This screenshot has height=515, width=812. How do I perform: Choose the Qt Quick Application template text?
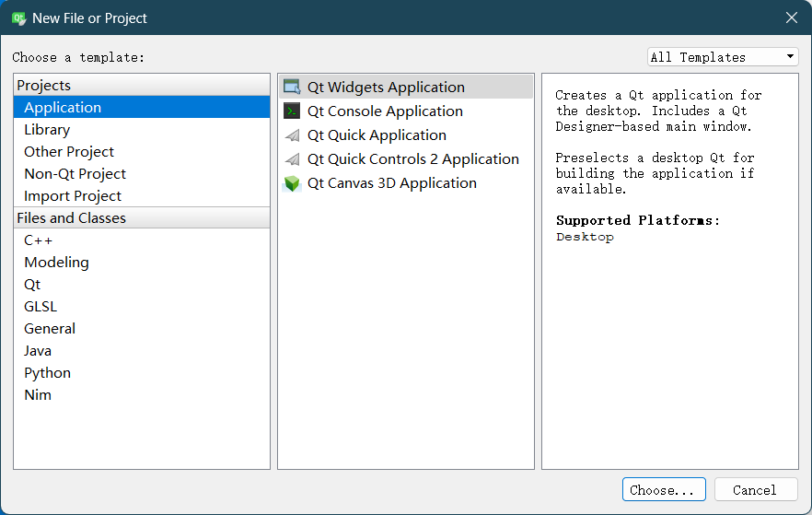point(377,135)
